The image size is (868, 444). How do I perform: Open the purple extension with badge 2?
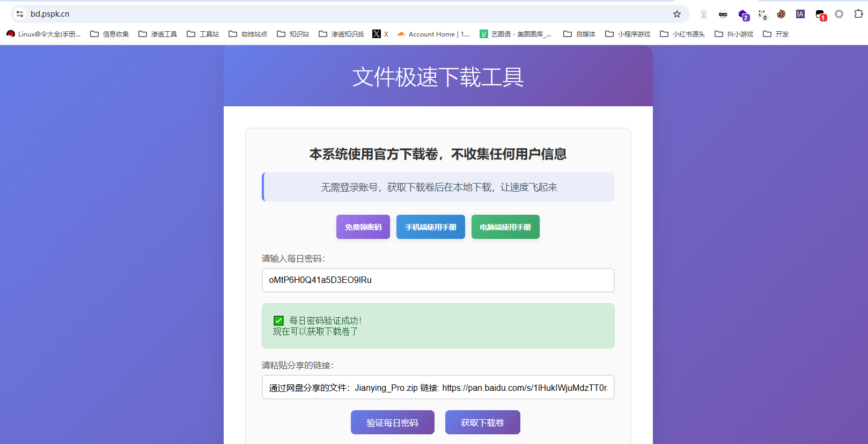[x=743, y=15]
